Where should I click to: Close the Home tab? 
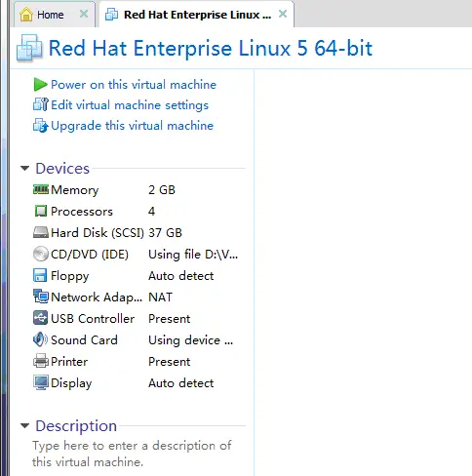84,14
